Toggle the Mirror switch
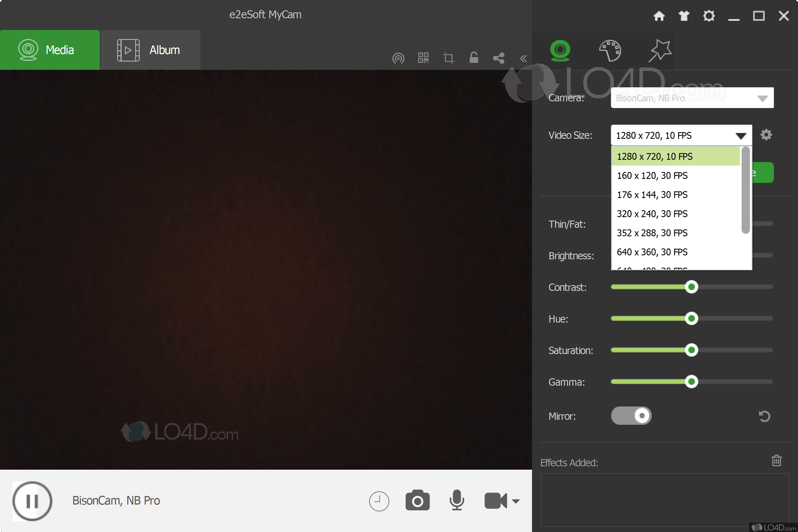This screenshot has height=532, width=798. click(x=631, y=416)
